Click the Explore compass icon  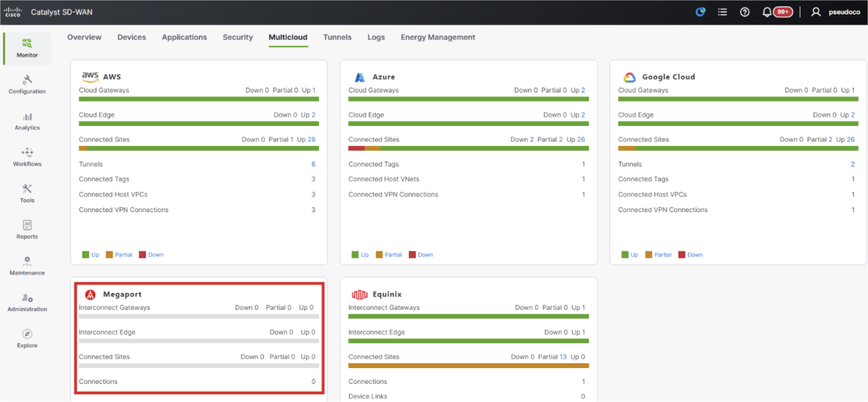tap(27, 334)
